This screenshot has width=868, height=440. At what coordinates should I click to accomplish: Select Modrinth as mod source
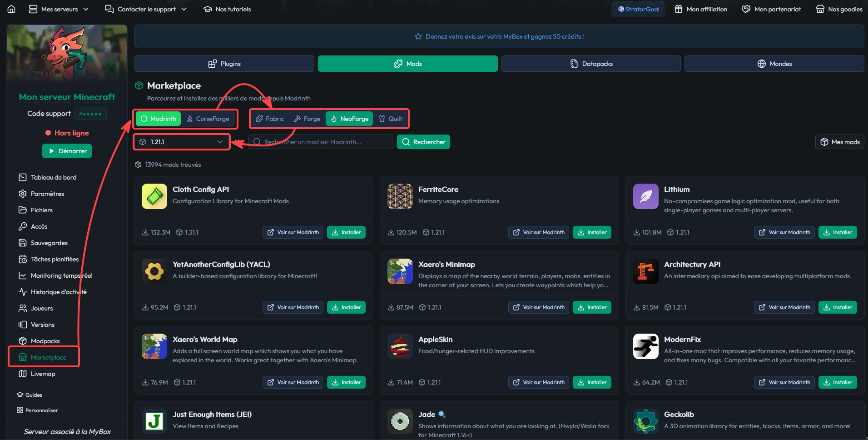(x=159, y=119)
